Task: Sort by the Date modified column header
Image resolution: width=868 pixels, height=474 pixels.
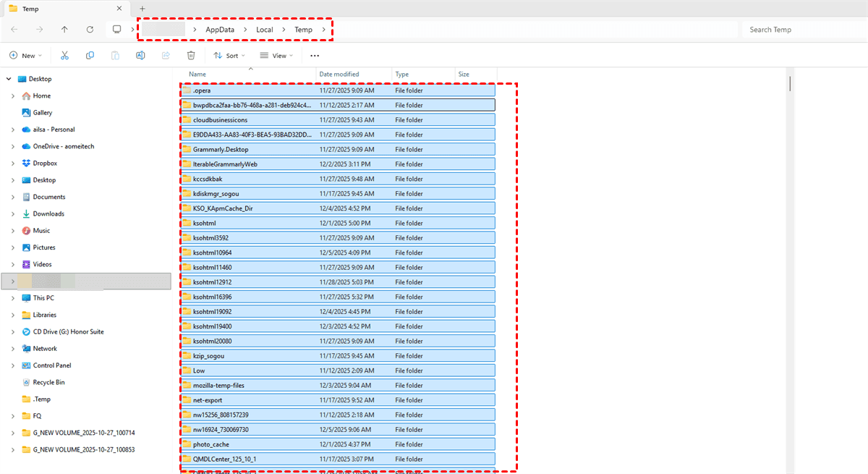Action: [x=339, y=75]
